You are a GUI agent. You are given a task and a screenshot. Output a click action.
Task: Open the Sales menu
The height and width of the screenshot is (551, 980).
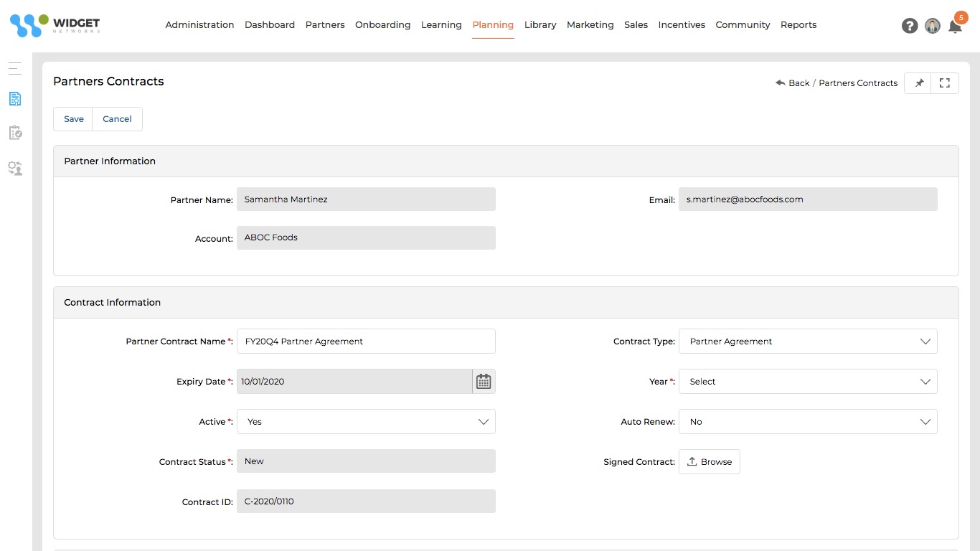[x=636, y=25]
